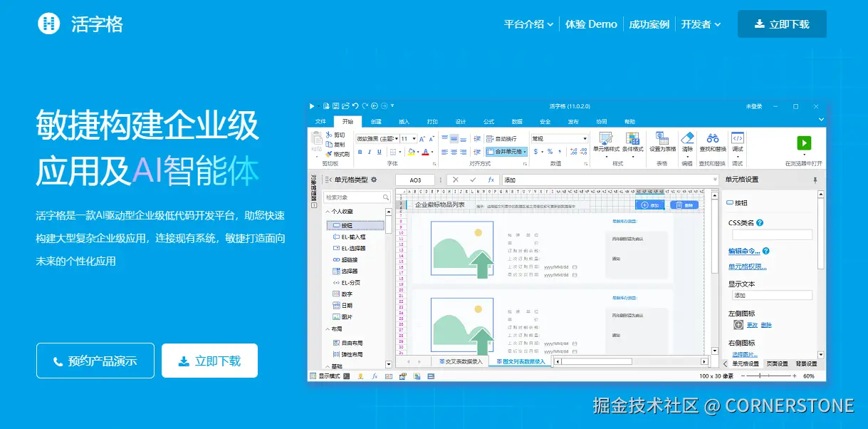Viewport: 868px width, 429px height.
Task: Click the Open folder icon in quick access bar
Action: pos(345,106)
